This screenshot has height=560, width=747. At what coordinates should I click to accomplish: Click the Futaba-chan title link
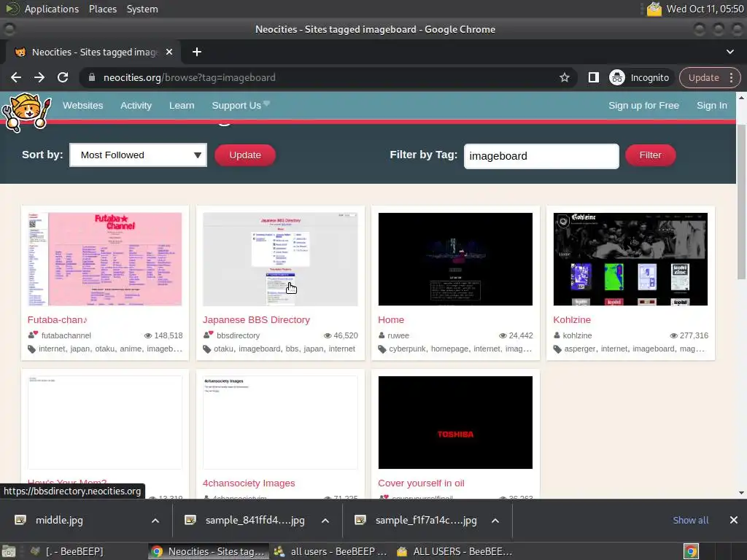57,320
